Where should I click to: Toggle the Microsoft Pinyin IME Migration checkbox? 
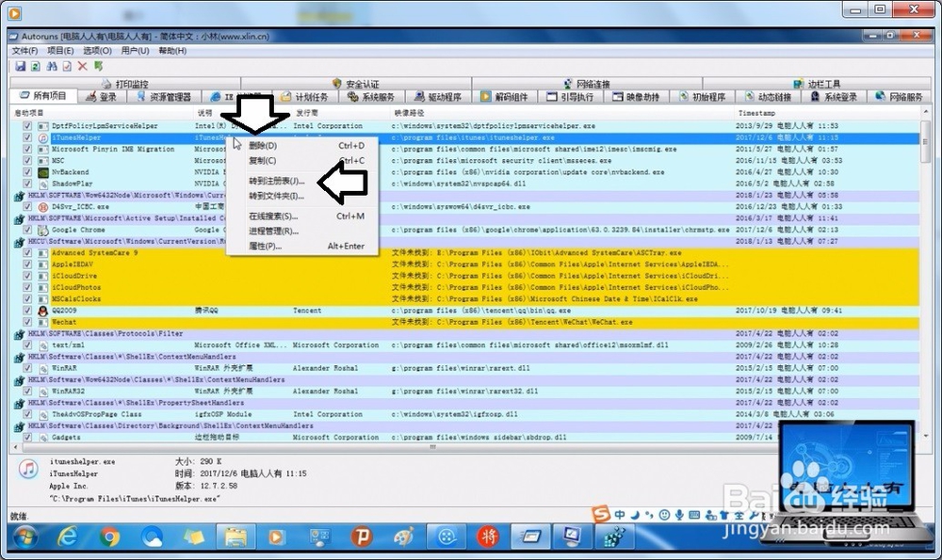[27, 149]
